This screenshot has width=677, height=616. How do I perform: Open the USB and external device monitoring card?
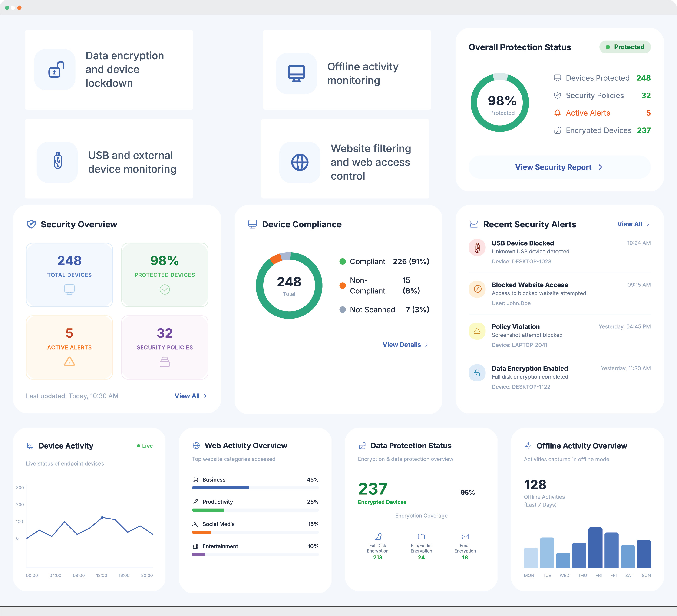click(x=109, y=158)
